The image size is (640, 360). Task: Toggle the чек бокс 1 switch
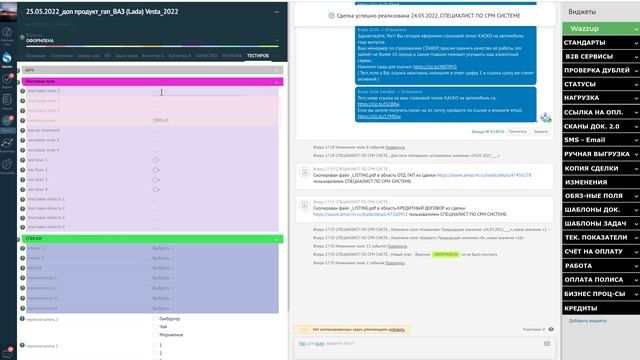point(156,160)
